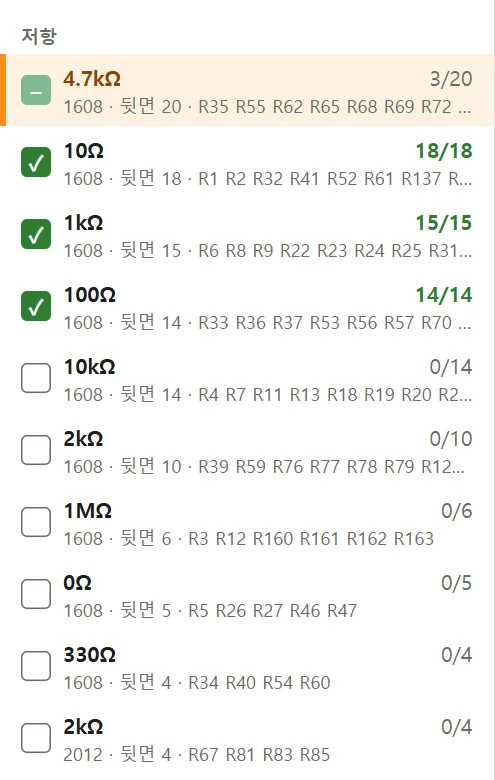Screen dimensions: 495x780
Task: Click the 0/14 count for 10kΩ
Action: click(451, 367)
